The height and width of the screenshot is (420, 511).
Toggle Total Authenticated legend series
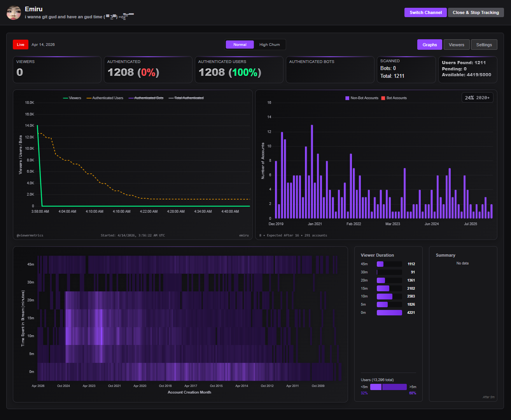[x=186, y=98]
